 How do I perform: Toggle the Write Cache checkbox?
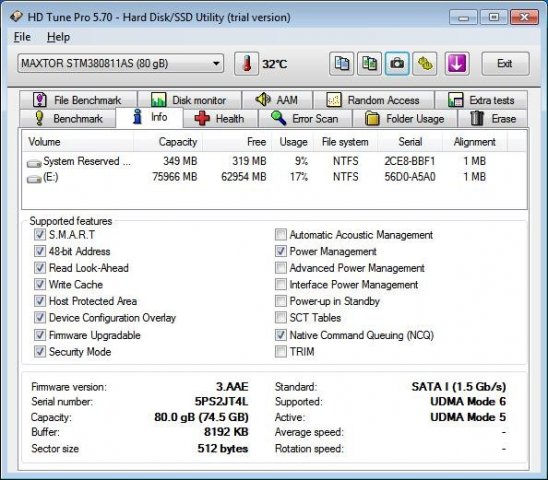[39, 284]
